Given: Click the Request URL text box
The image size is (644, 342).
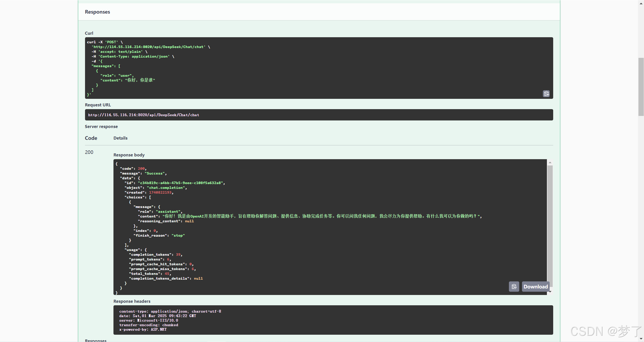Looking at the screenshot, I should click(319, 115).
